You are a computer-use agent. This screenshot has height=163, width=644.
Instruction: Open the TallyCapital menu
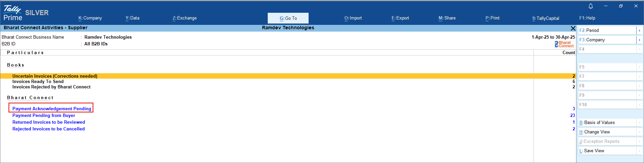click(545, 18)
